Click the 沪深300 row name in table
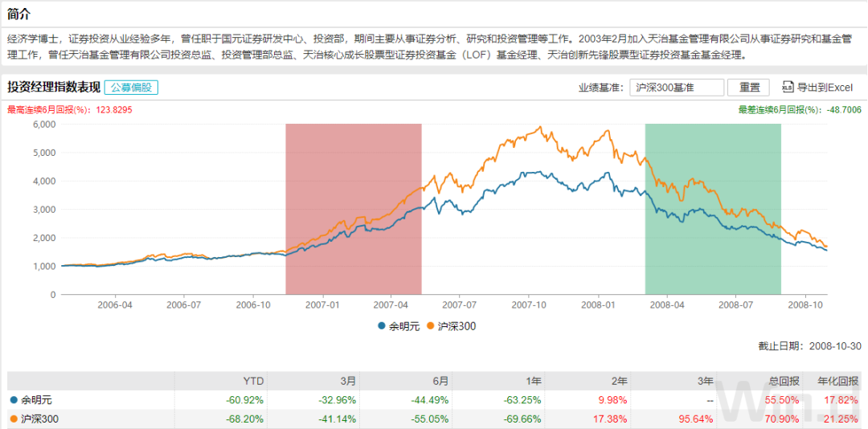 40,419
